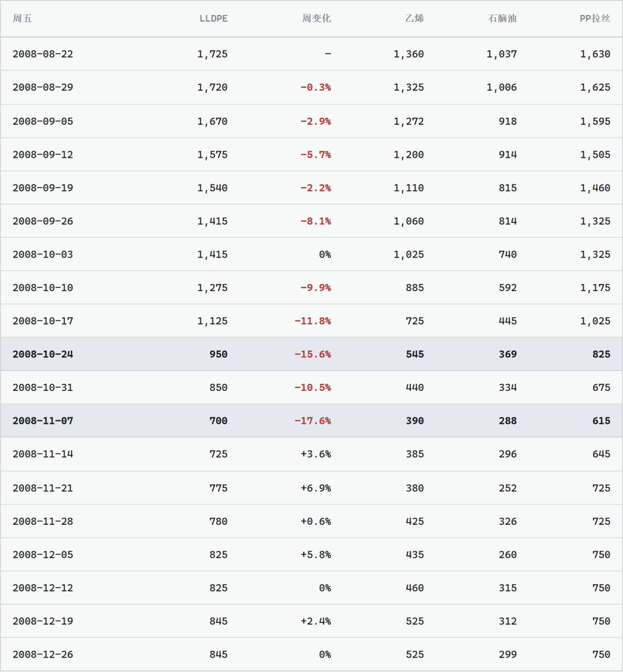623x672 pixels.
Task: Click the LLDPE column header
Action: coord(213,19)
